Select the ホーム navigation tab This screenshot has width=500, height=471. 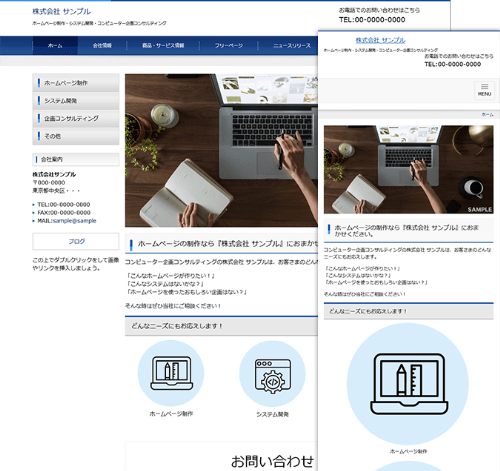[x=55, y=45]
